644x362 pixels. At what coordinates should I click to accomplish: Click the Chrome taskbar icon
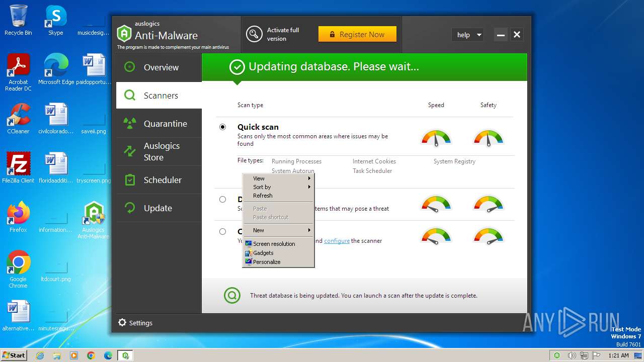[x=91, y=355]
